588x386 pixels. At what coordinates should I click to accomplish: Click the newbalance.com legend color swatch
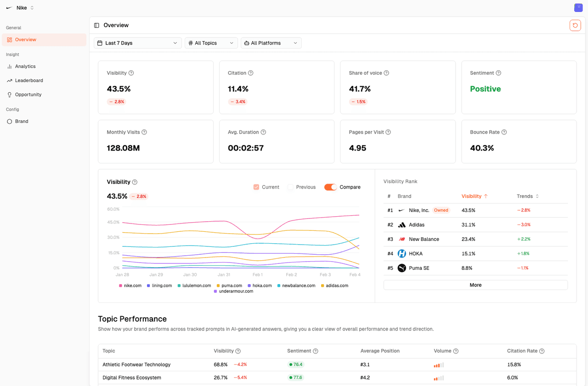tap(279, 285)
